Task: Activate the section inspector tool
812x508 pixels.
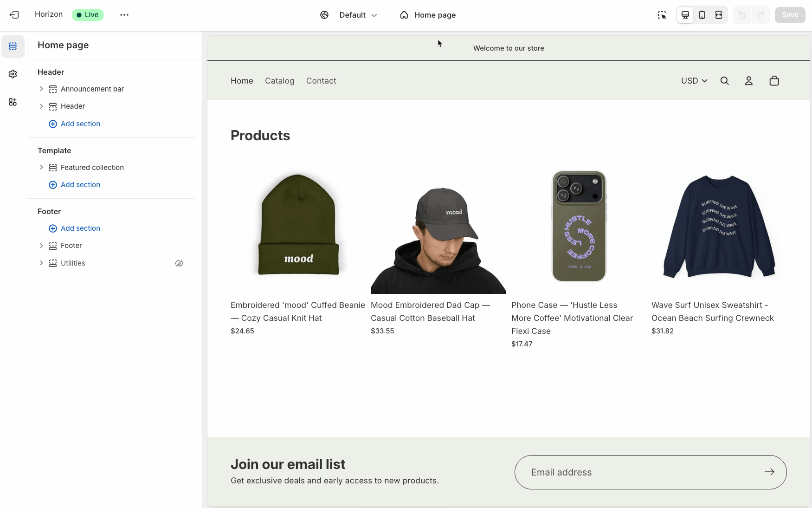Action: point(662,15)
